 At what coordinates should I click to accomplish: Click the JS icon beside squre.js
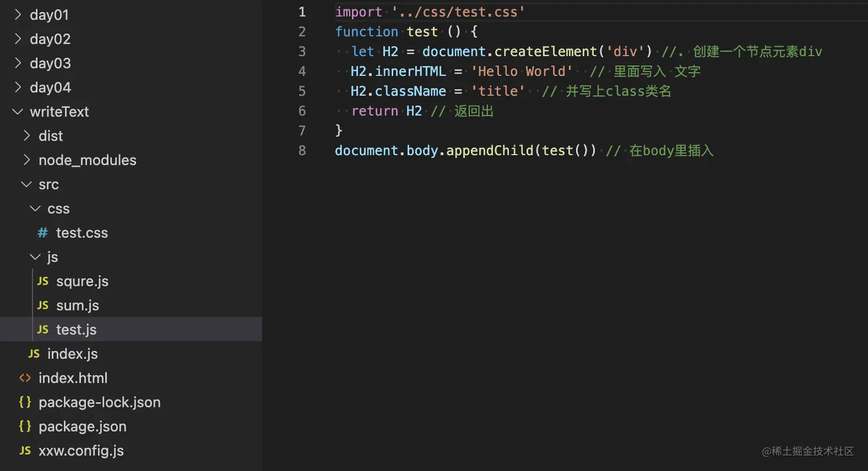[42, 281]
